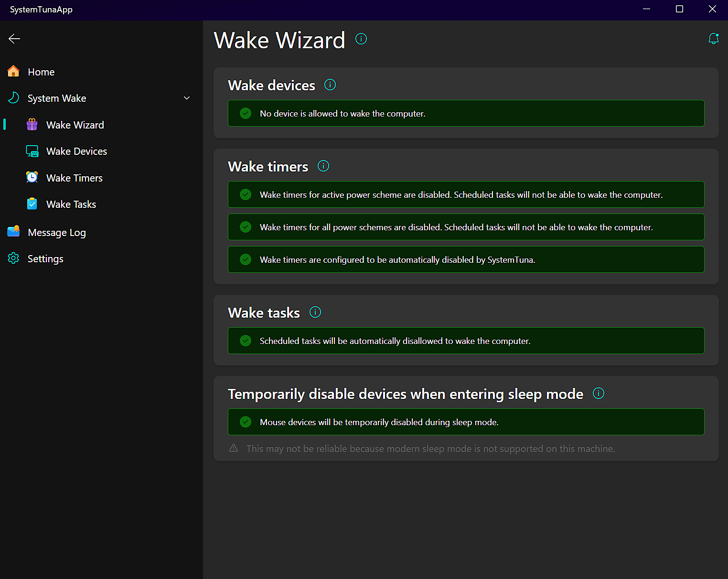Select Wake Tasks in the sidebar
Viewport: 728px width, 579px height.
point(71,204)
